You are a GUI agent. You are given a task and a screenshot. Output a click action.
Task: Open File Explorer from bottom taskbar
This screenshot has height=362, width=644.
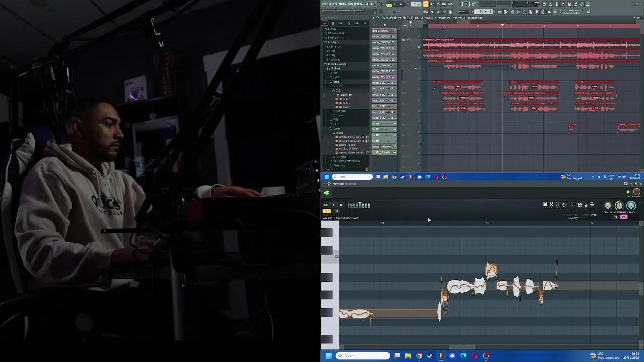408,356
